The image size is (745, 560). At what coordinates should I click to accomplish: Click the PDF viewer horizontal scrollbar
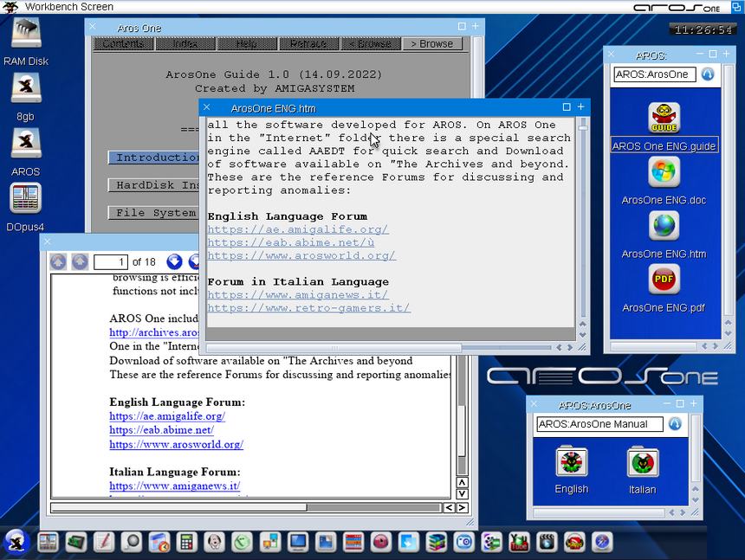(178, 508)
